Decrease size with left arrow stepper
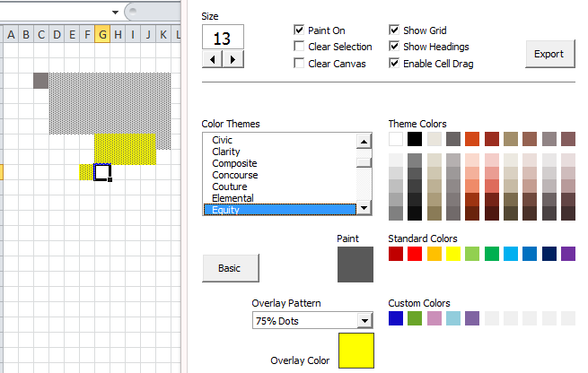Screen dimensions: 588x373 click(214, 59)
